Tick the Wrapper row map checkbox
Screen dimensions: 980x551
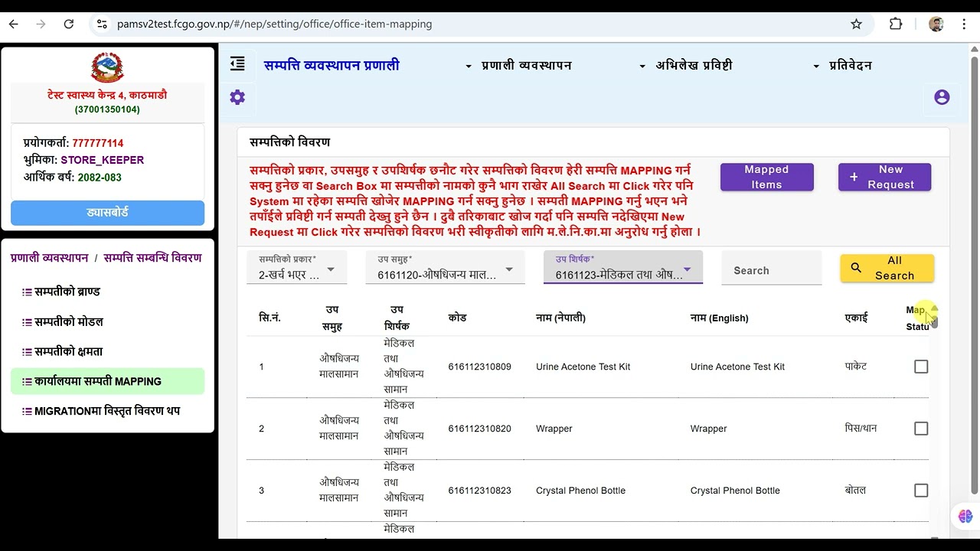pyautogui.click(x=921, y=429)
